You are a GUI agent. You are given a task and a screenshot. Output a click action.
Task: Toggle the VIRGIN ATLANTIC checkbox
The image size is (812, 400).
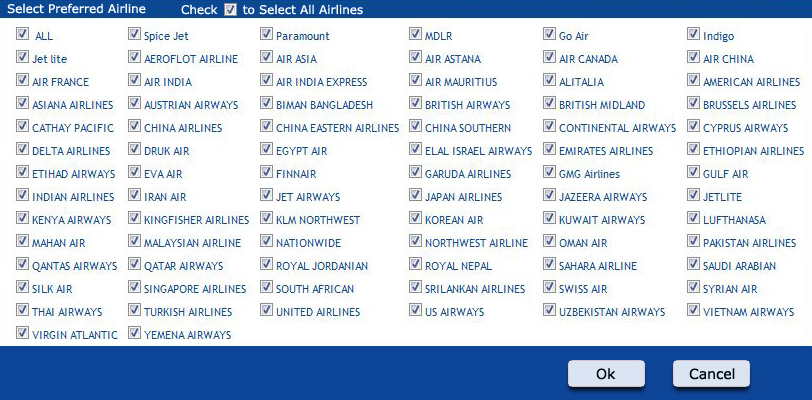tap(22, 334)
